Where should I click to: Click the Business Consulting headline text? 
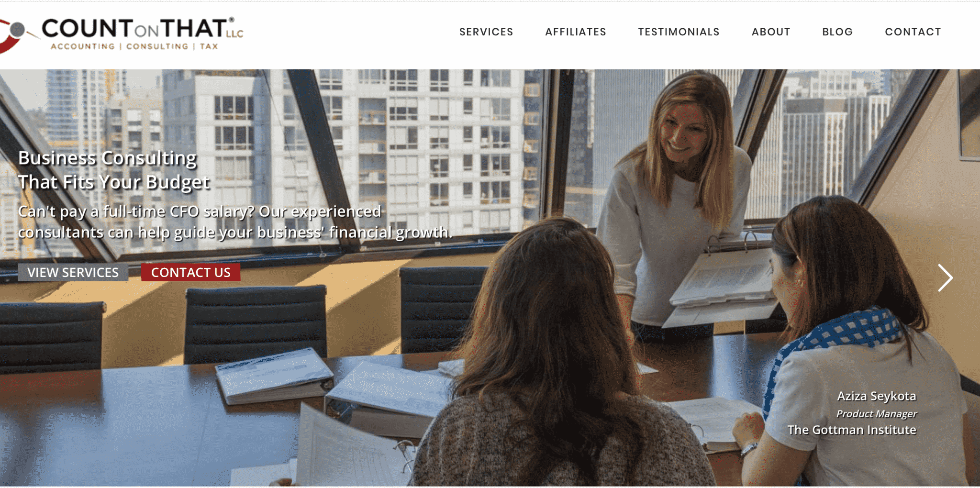(x=107, y=158)
